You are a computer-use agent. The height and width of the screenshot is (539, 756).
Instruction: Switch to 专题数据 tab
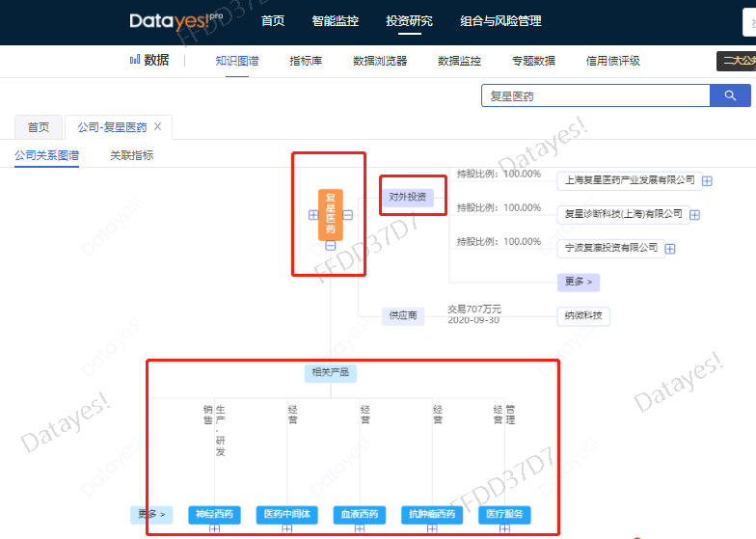(534, 61)
